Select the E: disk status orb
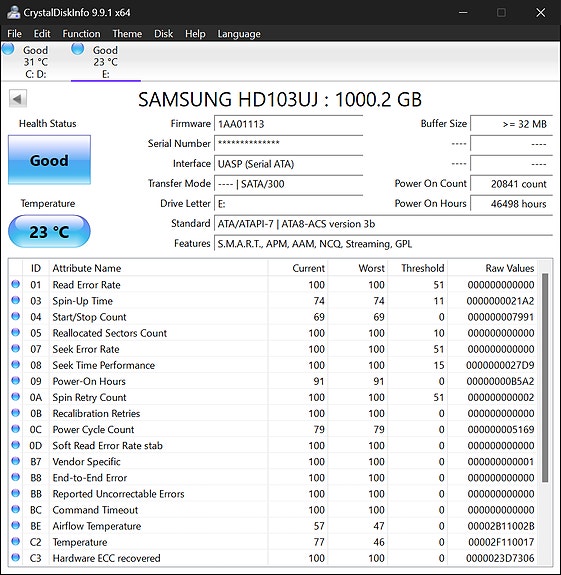The height and width of the screenshot is (575, 561). 78,49
